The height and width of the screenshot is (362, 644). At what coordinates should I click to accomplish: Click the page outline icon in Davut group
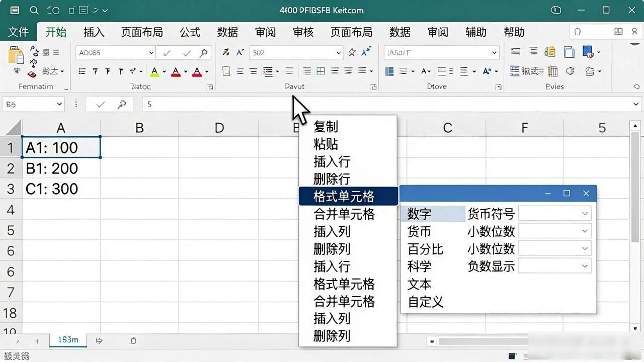click(226, 71)
